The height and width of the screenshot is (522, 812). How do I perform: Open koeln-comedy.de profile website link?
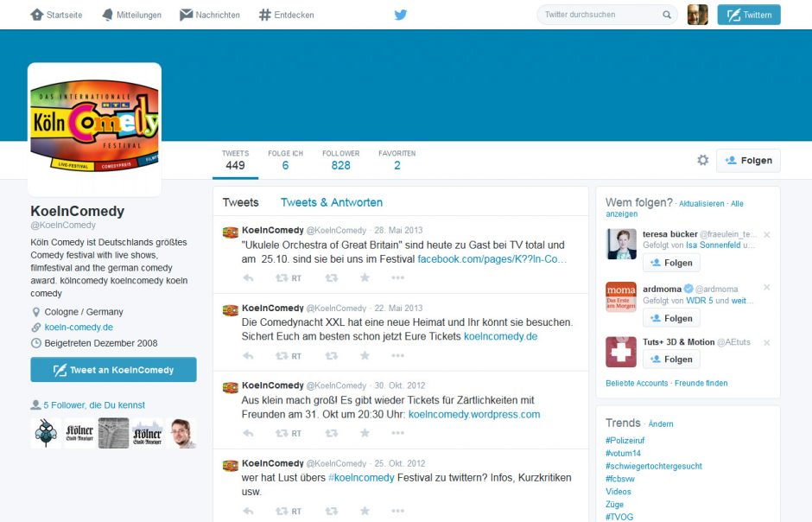click(x=79, y=328)
